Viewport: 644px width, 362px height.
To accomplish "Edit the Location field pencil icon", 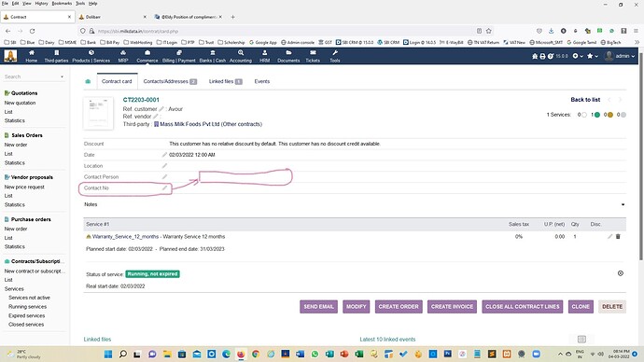I will 164,166.
